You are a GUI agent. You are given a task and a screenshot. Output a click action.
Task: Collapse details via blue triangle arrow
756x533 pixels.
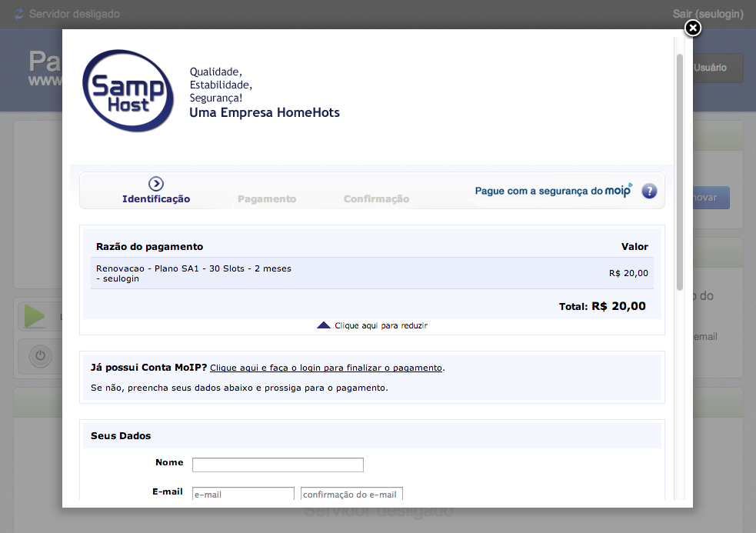click(x=324, y=325)
